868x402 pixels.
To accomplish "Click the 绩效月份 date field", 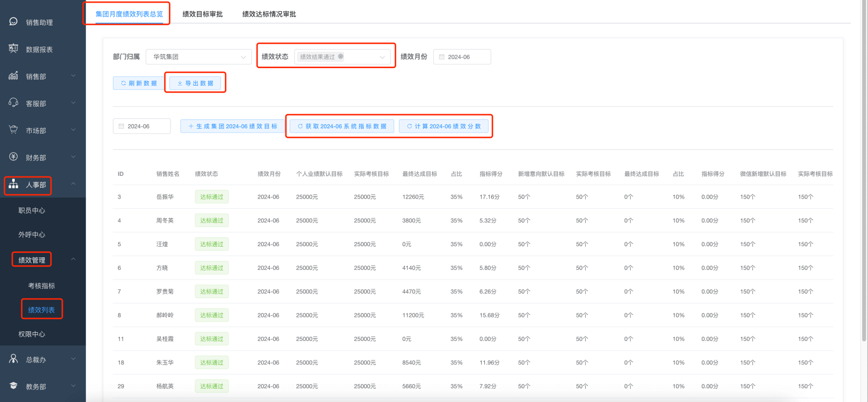I will coord(462,57).
